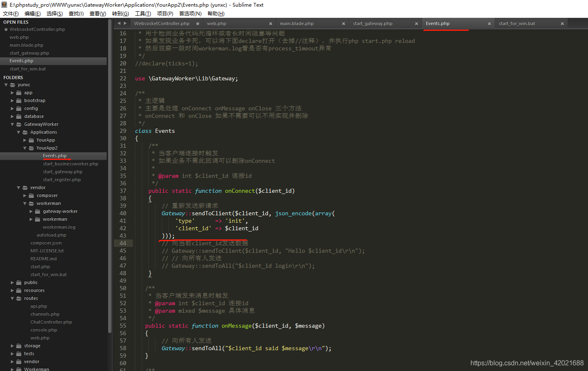This screenshot has width=588, height=371.
Task: Click the Sublime Text title bar icon
Action: coord(5,5)
